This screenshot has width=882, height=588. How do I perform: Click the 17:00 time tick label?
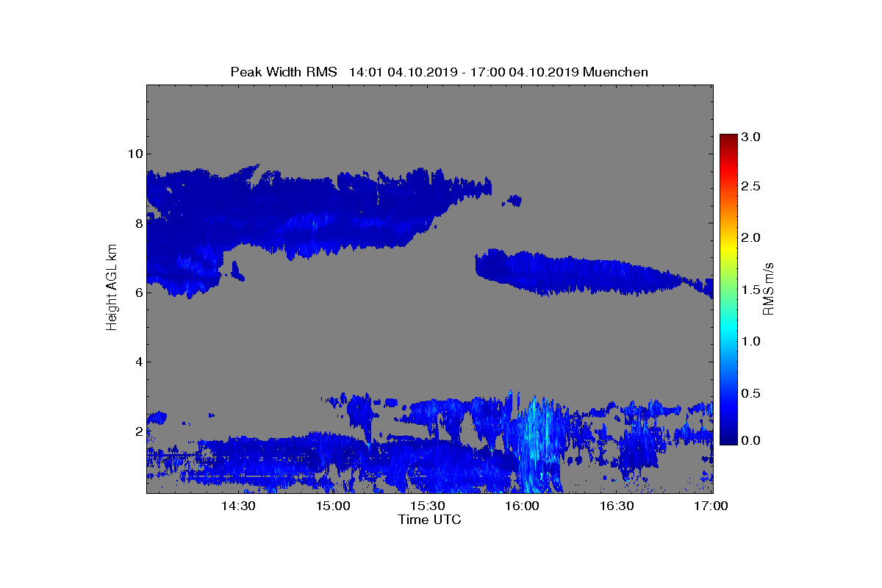pos(711,506)
